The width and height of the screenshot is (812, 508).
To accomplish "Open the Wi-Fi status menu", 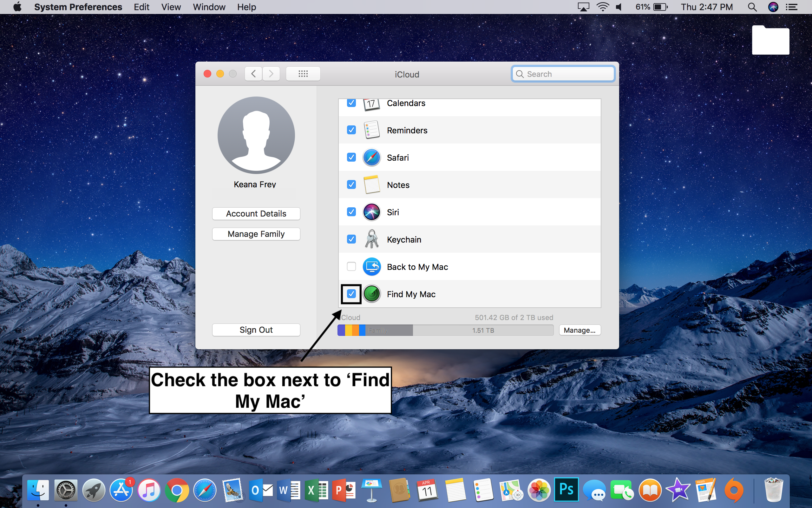I will coord(603,7).
